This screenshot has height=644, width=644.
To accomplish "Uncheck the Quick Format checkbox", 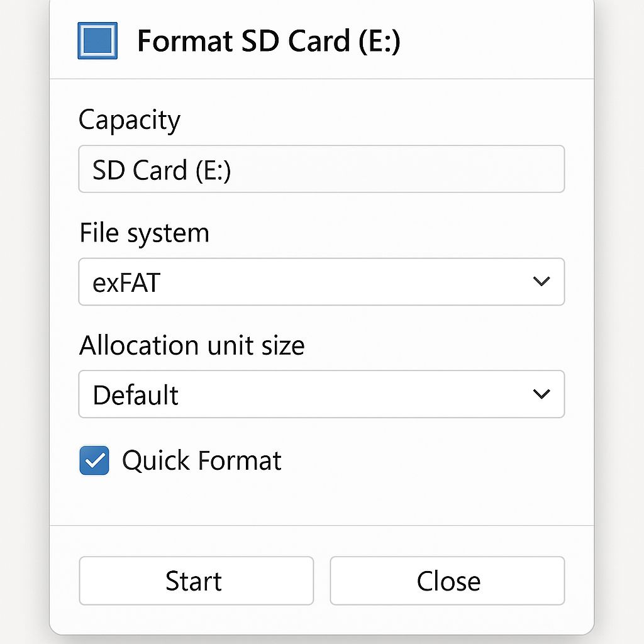I will (x=94, y=460).
